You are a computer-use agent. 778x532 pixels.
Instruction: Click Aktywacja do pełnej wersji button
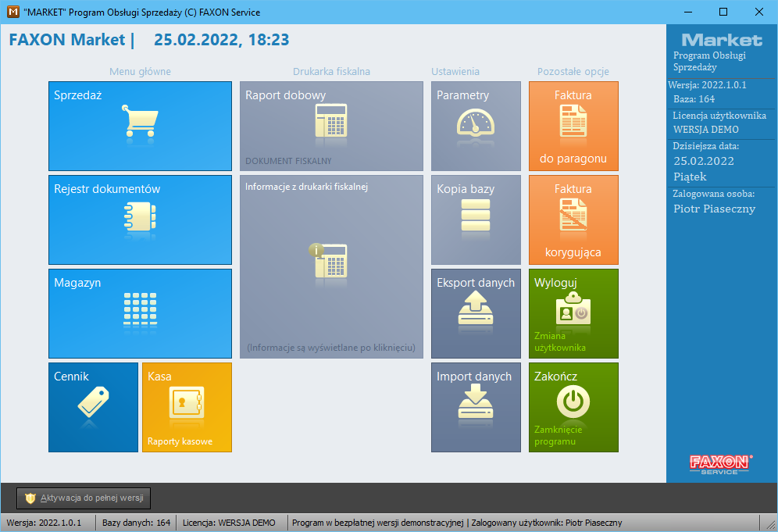pos(84,498)
